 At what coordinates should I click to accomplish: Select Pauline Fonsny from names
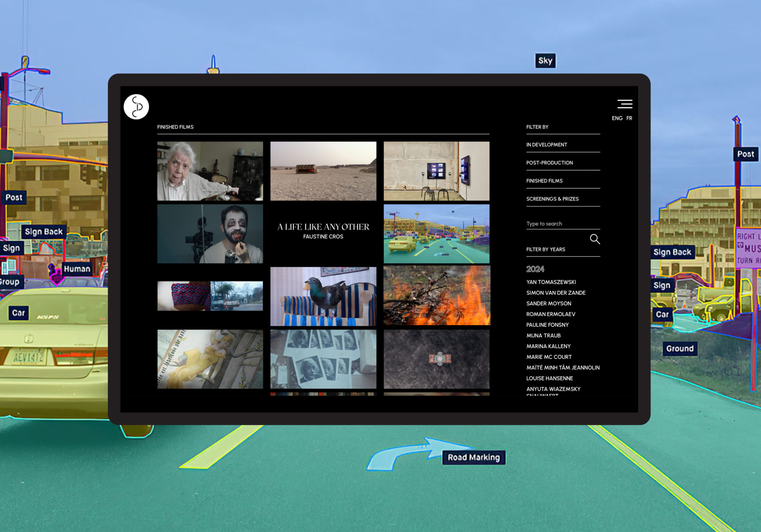coord(548,325)
